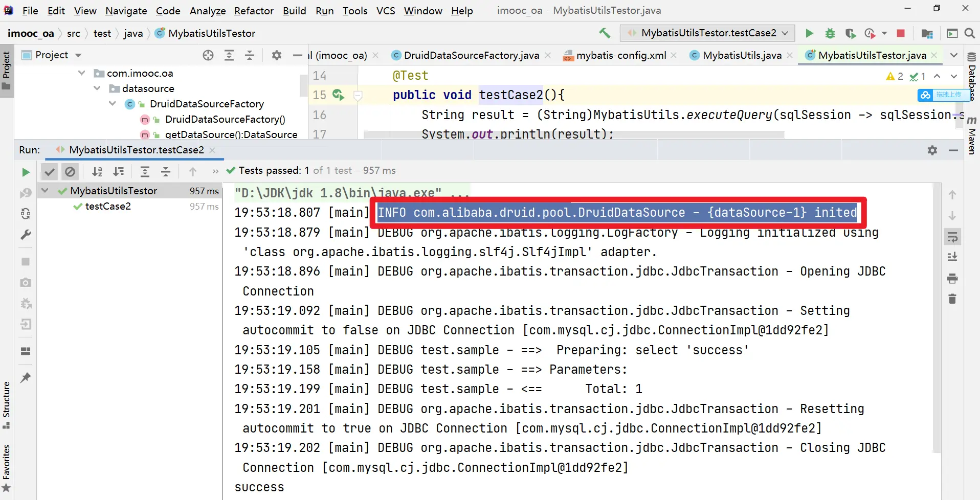
Task: Switch to the mybatis-config.xml editor tab
Action: [620, 55]
